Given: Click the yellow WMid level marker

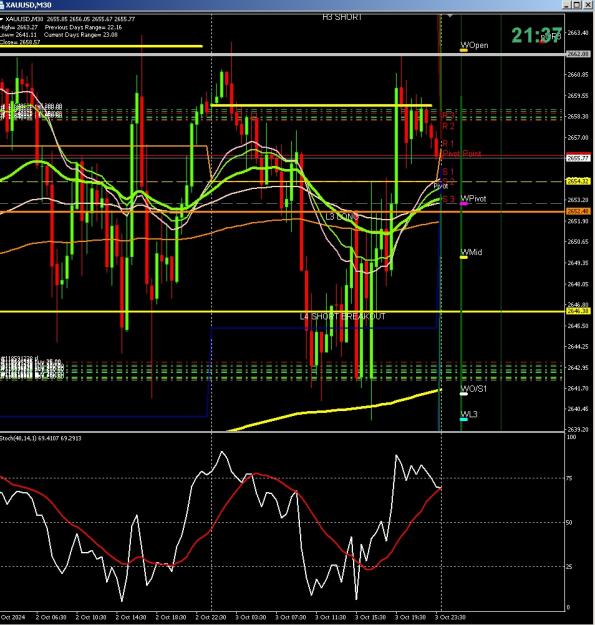Looking at the screenshot, I should point(464,257).
